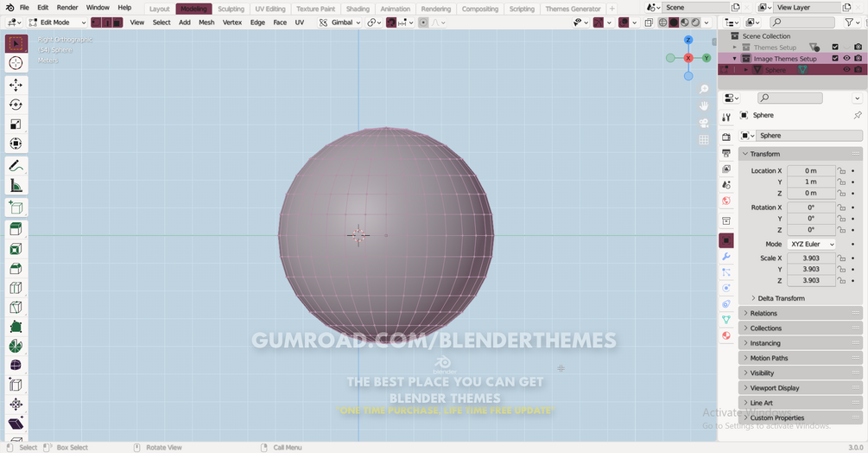Open the File menu

(24, 8)
